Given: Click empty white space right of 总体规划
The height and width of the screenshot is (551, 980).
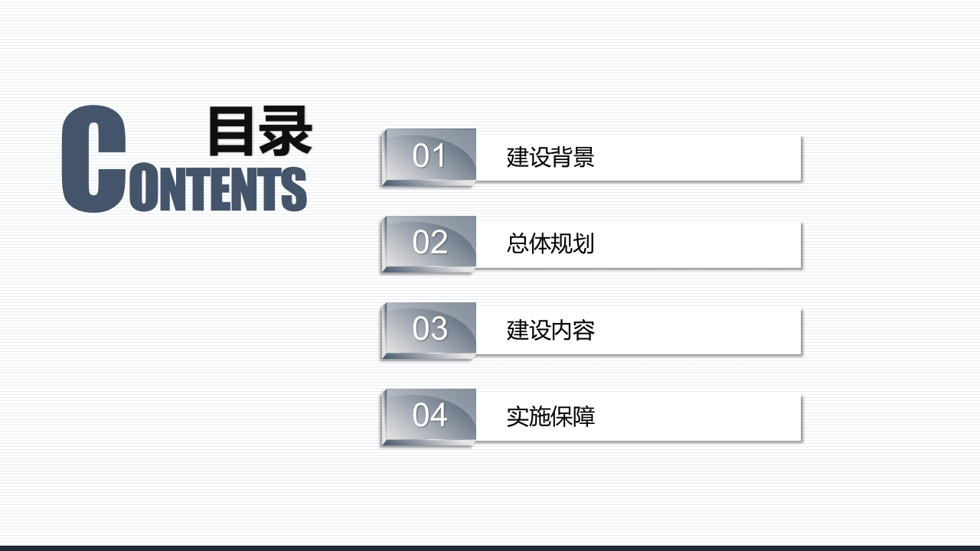Looking at the screenshot, I should [x=697, y=244].
